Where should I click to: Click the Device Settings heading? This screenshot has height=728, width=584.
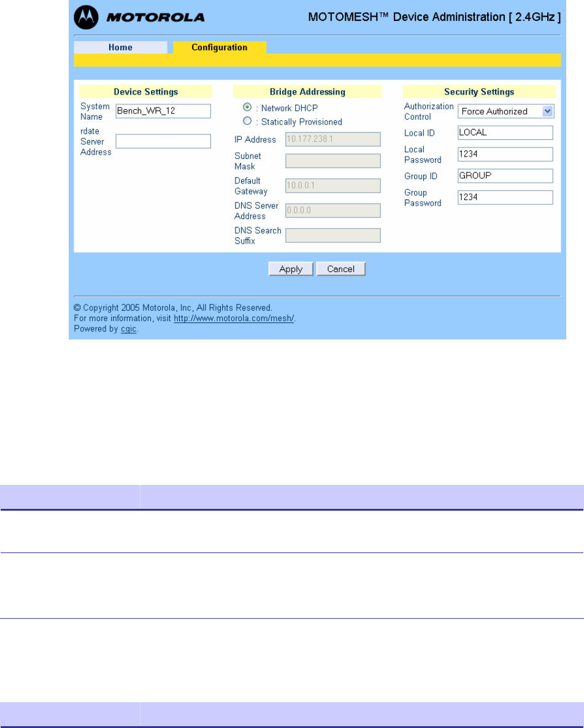pyautogui.click(x=145, y=91)
